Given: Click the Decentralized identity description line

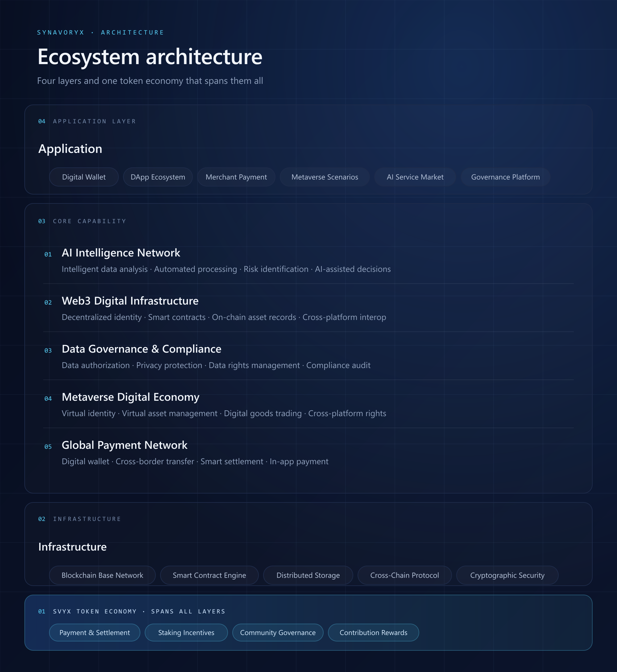Looking at the screenshot, I should point(224,317).
